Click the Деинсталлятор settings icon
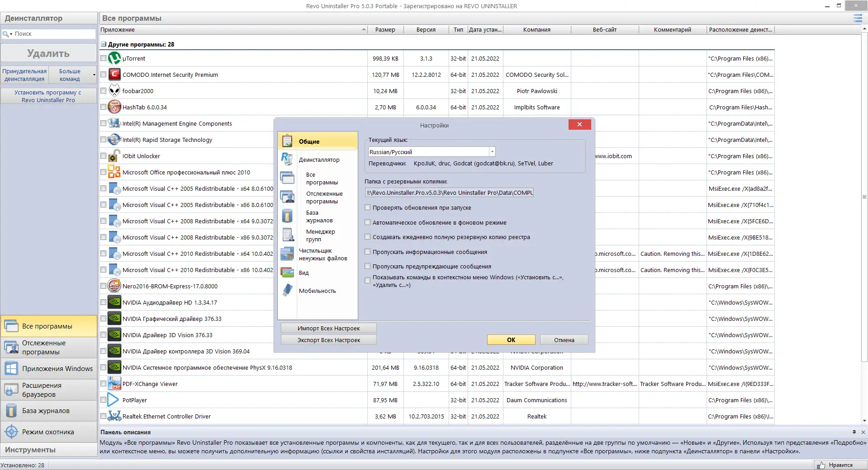 click(287, 159)
